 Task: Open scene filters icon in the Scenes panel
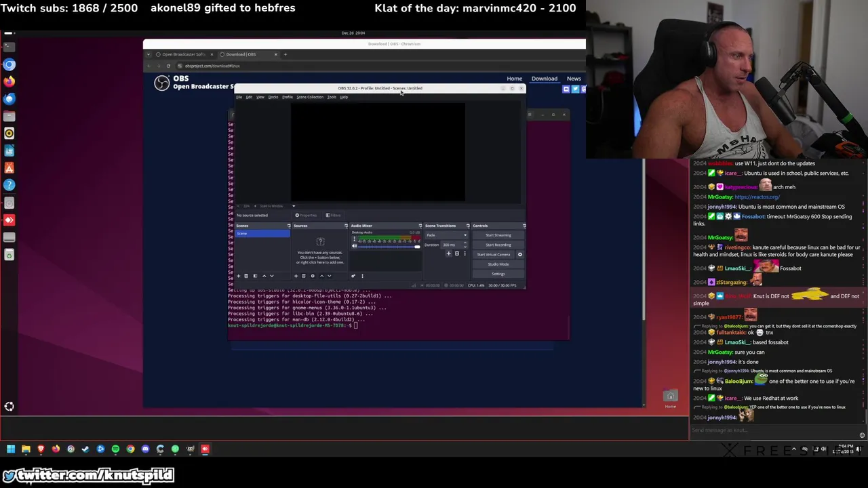255,276
